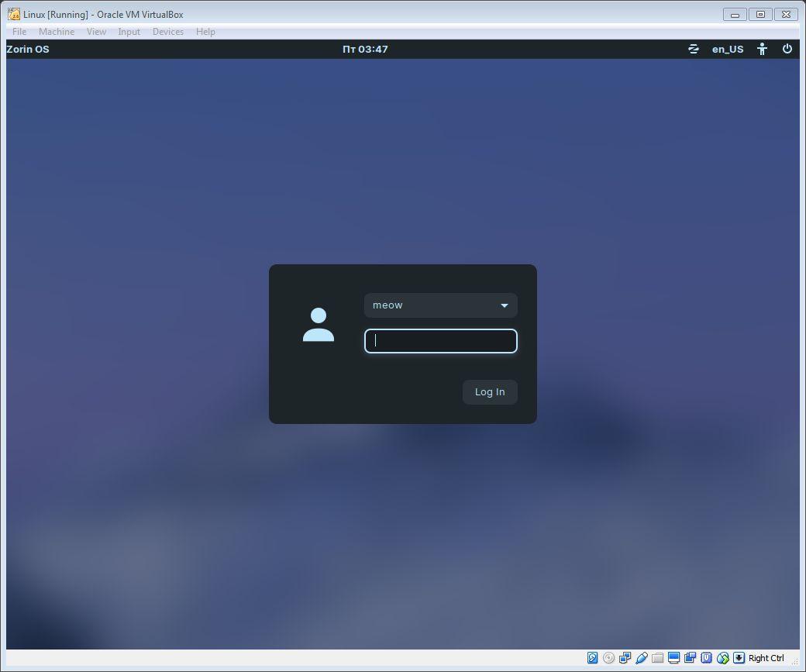This screenshot has width=806, height=672.
Task: Open the power options icon
Action: pyautogui.click(x=787, y=50)
